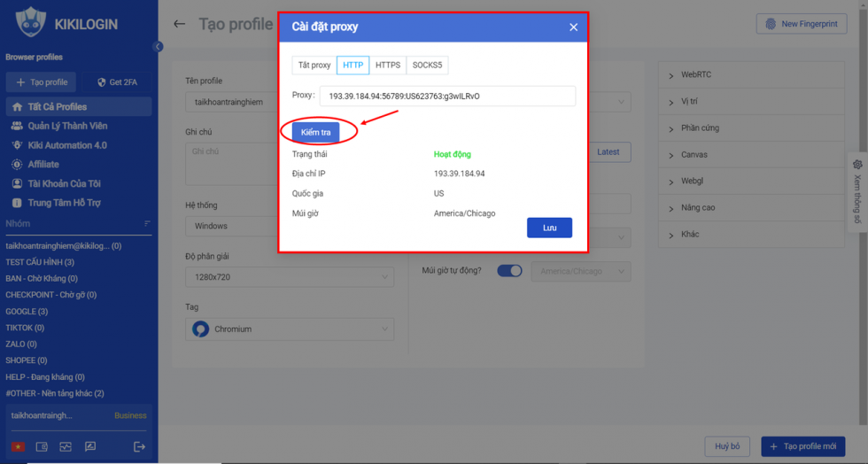Expand the Nâng cao section
Image resolution: width=868 pixels, height=464 pixels.
click(751, 207)
